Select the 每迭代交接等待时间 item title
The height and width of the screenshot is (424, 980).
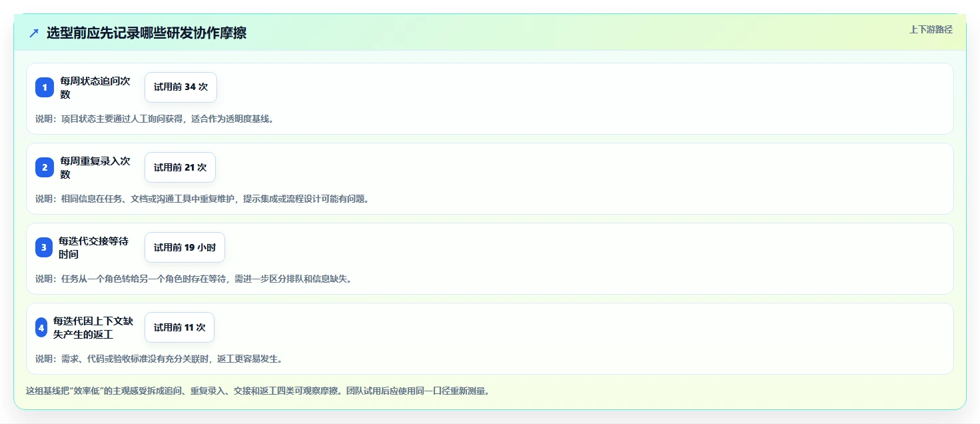coord(94,247)
